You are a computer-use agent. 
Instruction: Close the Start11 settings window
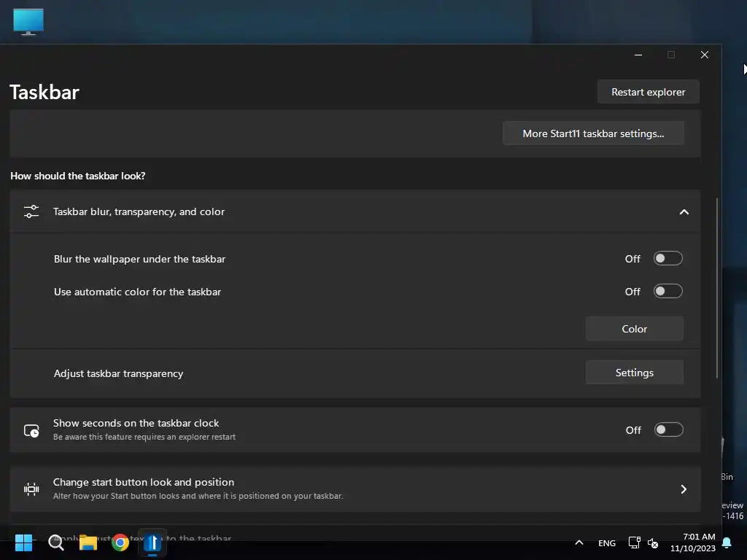click(705, 55)
